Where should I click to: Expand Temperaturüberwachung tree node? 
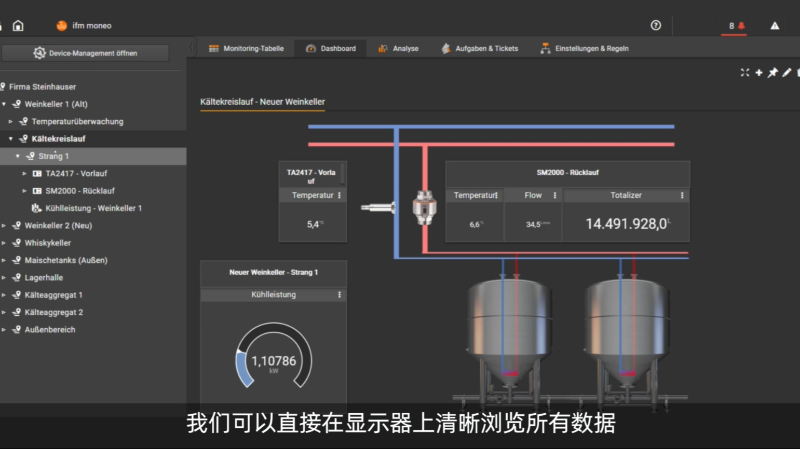(11, 121)
